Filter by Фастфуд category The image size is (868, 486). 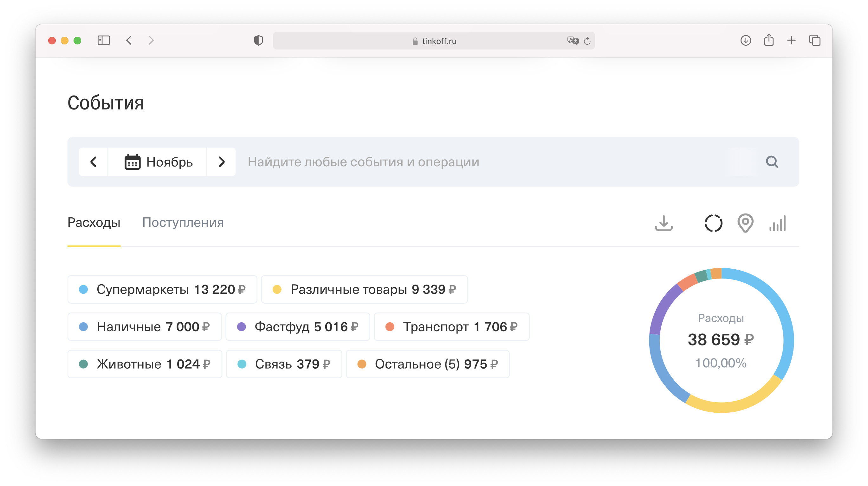[x=298, y=326]
